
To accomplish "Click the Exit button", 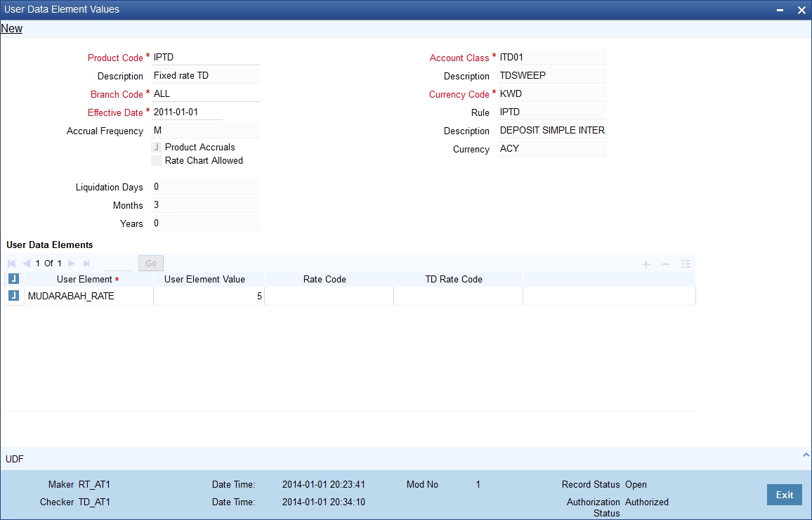I will [784, 495].
